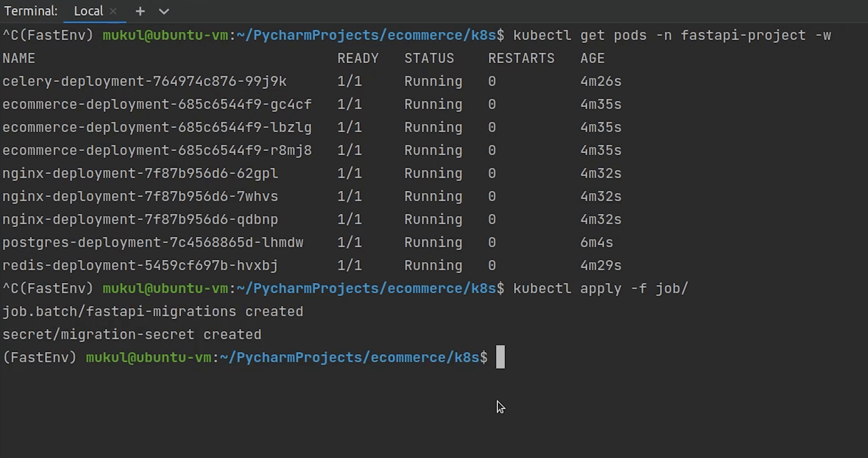The height and width of the screenshot is (458, 868).
Task: Click the celery-deployment-764974c876-99j9k pod name
Action: (144, 81)
